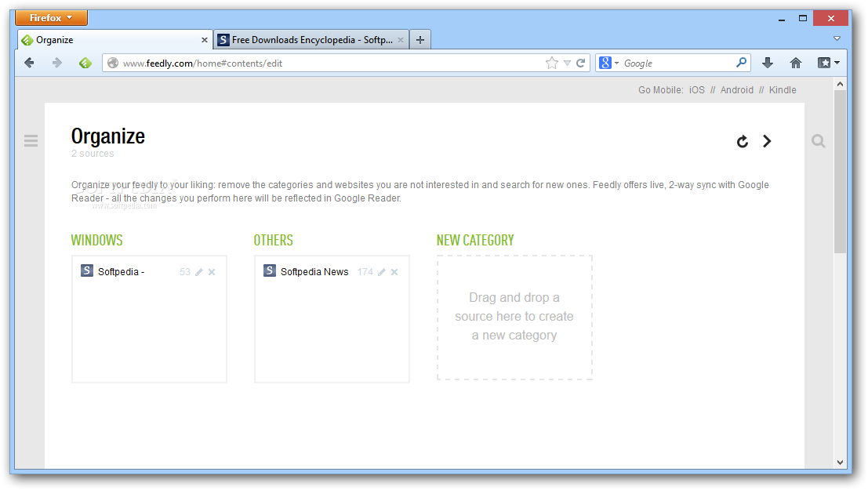Switch to Free Downloads Encyclopedia tab
This screenshot has height=490, width=868.
point(311,40)
